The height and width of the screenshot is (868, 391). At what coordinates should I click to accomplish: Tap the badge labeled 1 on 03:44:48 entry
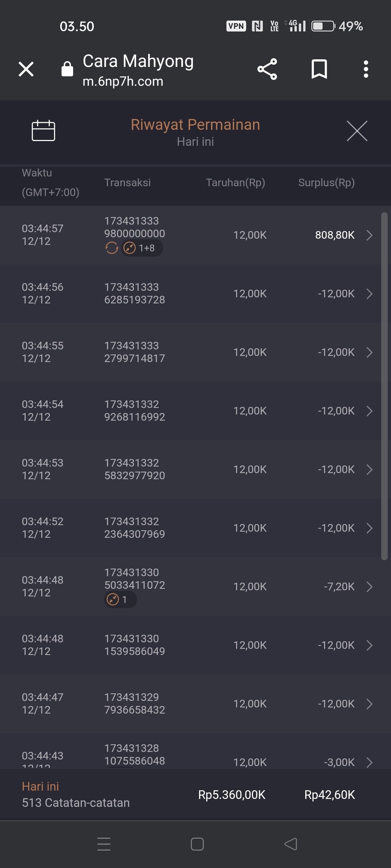pyautogui.click(x=120, y=600)
